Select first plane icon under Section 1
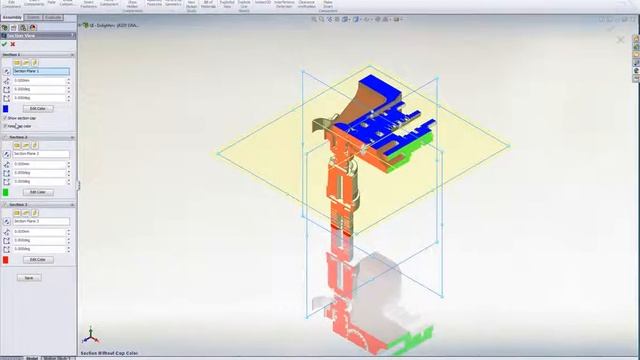 17,63
